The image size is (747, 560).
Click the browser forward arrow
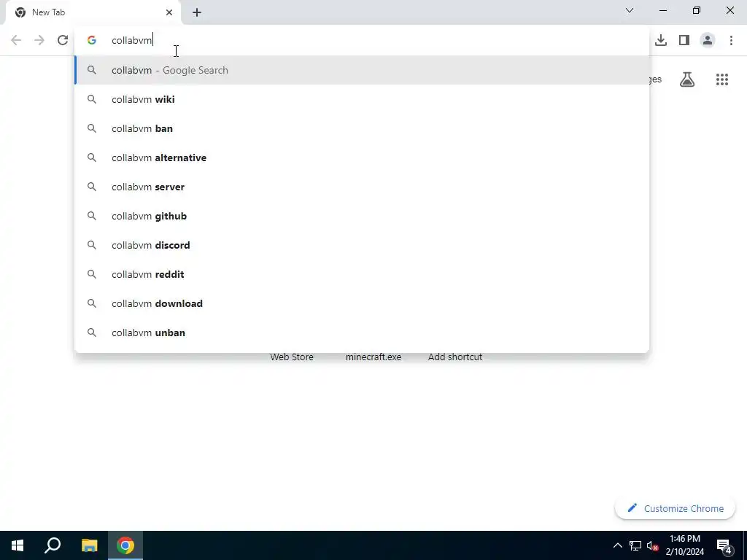point(39,40)
